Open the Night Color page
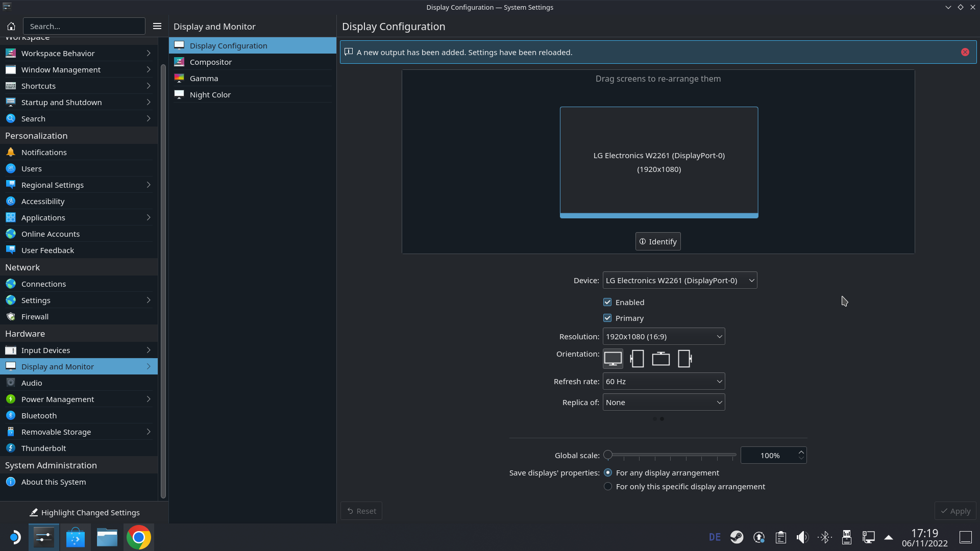This screenshot has width=980, height=551. [x=210, y=94]
